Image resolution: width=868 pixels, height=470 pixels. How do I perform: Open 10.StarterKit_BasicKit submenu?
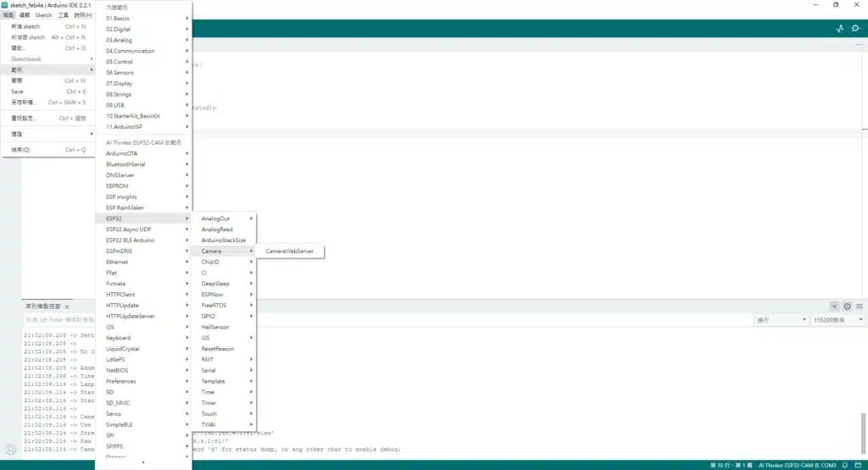coord(144,116)
